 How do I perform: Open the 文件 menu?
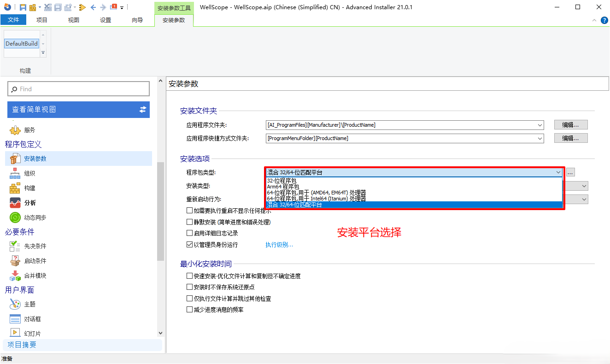click(13, 20)
